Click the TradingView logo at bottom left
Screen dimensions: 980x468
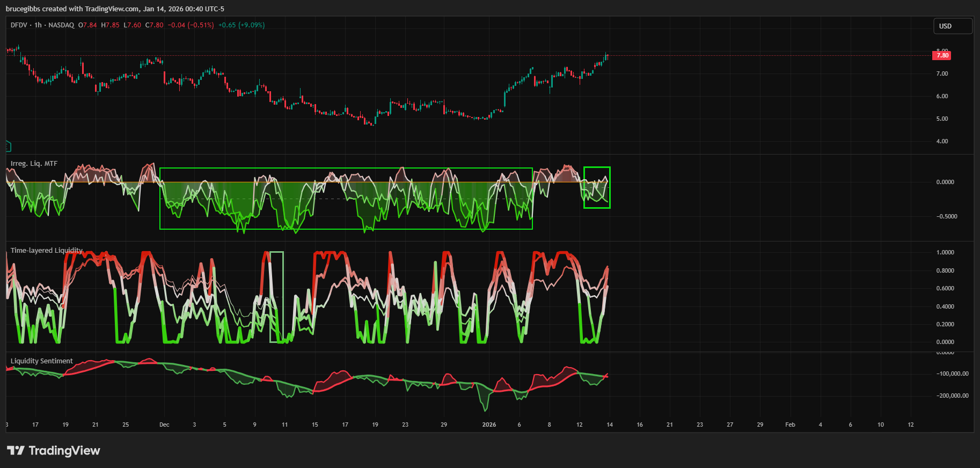[x=54, y=450]
